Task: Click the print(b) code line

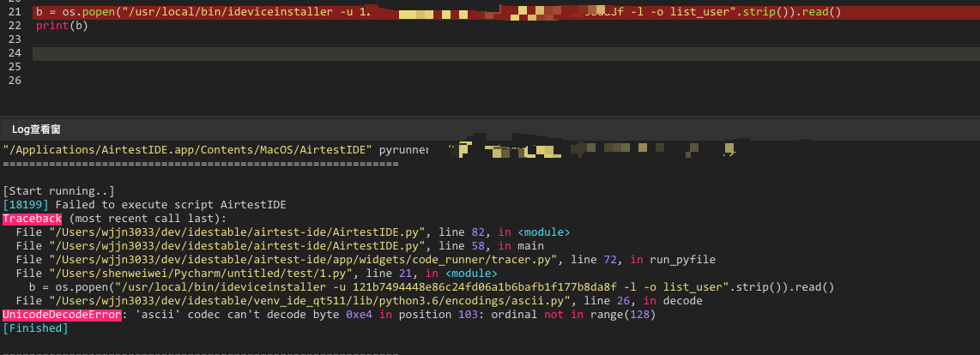Action: point(62,26)
